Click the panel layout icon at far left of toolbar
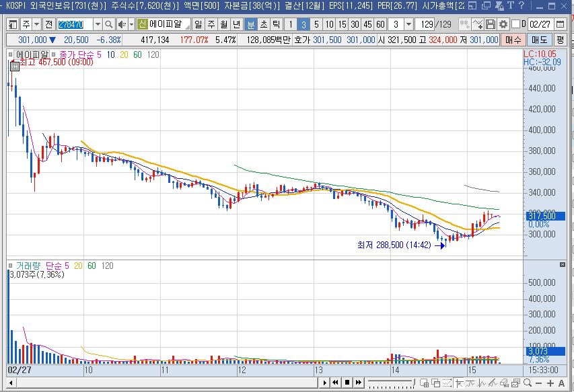574x392 pixels. [x=13, y=24]
